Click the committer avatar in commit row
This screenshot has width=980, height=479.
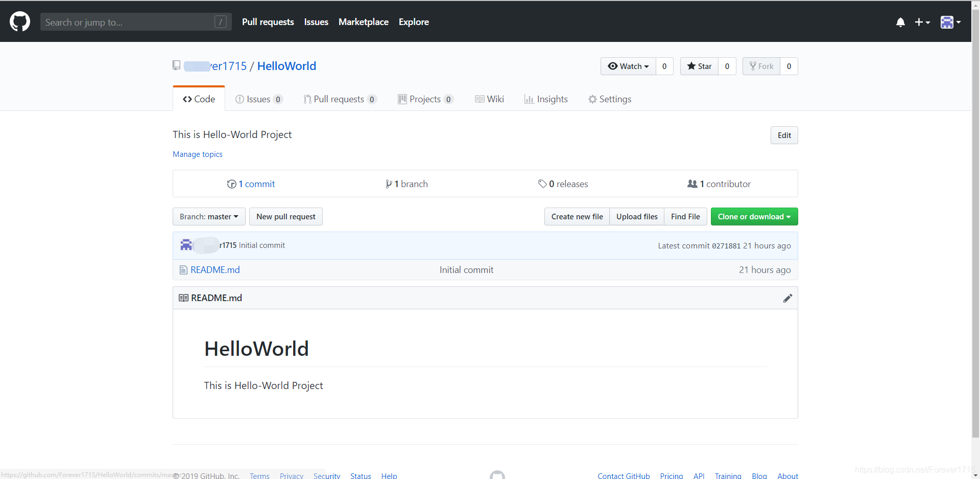click(x=186, y=245)
